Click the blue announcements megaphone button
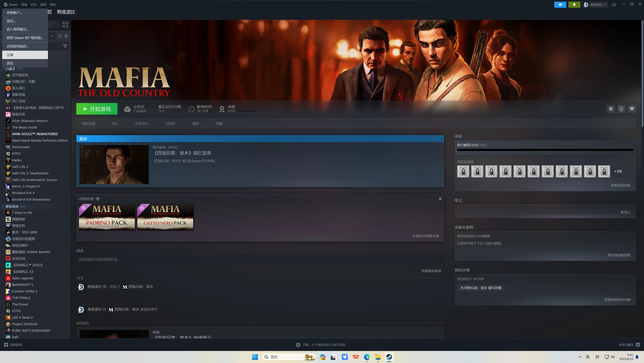Image resolution: width=644 pixels, height=363 pixels. click(560, 4)
